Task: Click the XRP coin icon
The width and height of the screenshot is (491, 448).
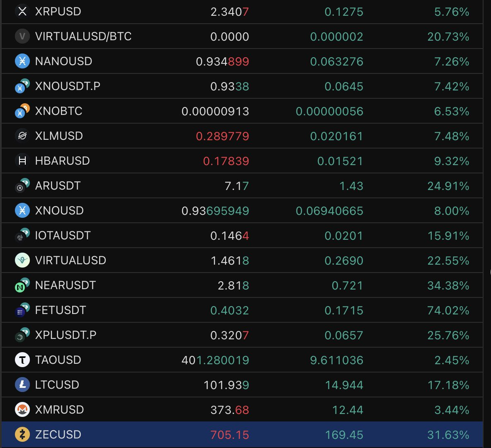Action: [22, 12]
